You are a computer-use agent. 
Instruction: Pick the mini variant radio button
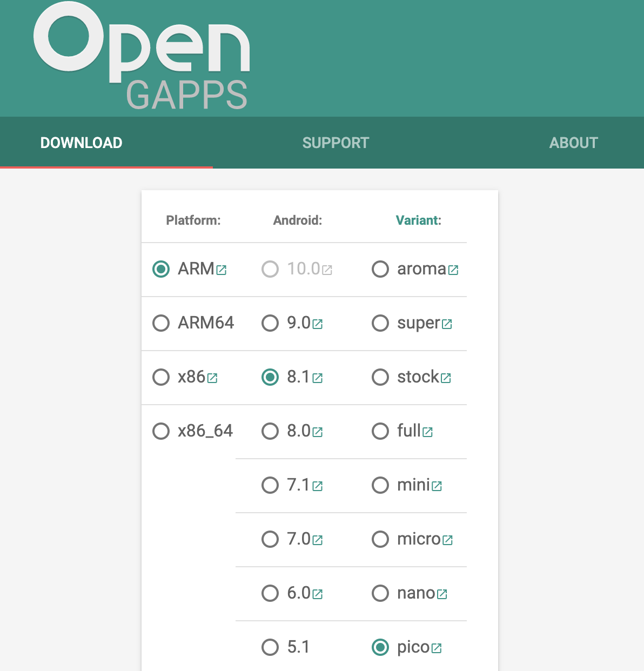(380, 485)
